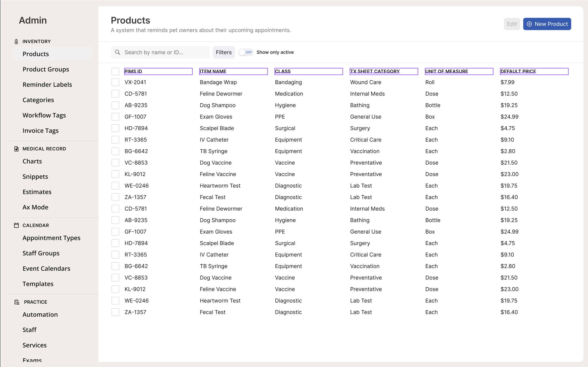588x367 pixels.
Task: Select the VX-2041 Bandage Wrap row checkbox
Action: point(115,82)
